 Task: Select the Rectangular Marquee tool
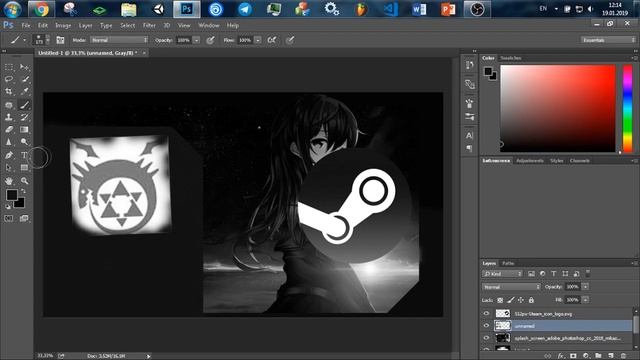pos(9,67)
